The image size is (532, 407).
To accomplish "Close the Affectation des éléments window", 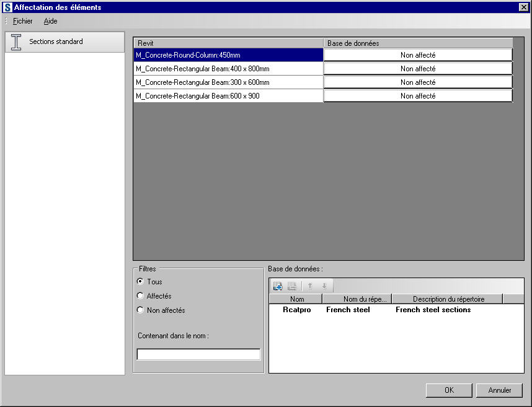I will (x=523, y=7).
